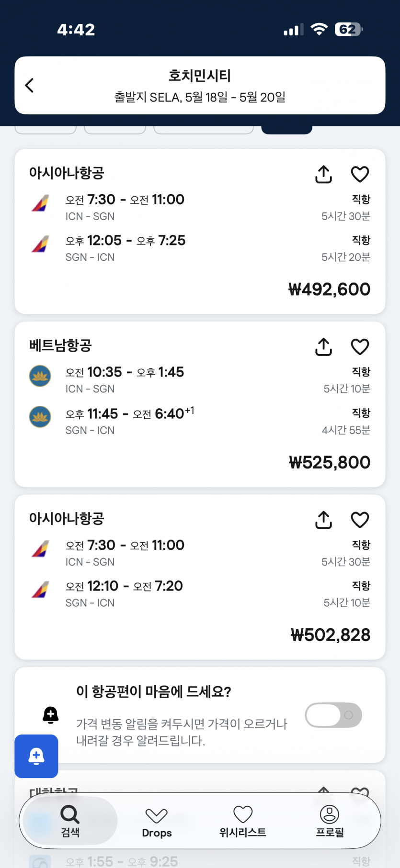The height and width of the screenshot is (868, 400).
Task: Favorite the ₩492,600 Asiana flight
Action: pos(360,175)
